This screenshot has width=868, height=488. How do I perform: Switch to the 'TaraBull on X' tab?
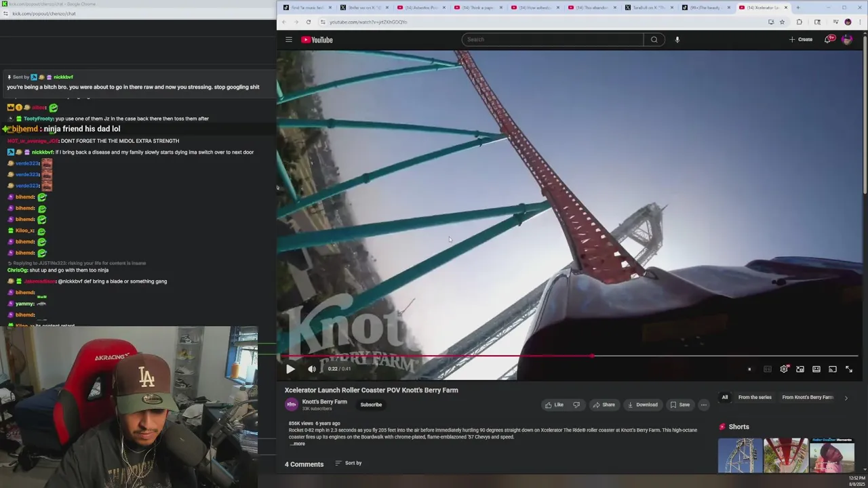pos(648,7)
